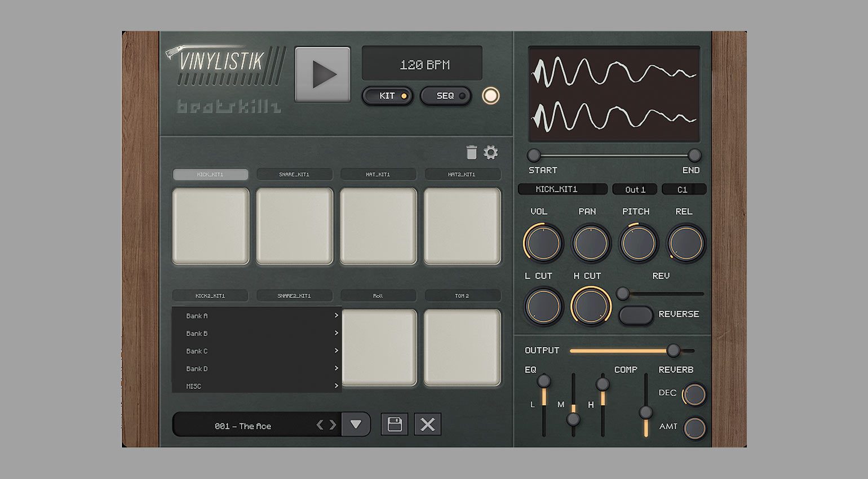This screenshot has height=479, width=868.
Task: Click the 001 - The Ace preset name
Action: (242, 426)
